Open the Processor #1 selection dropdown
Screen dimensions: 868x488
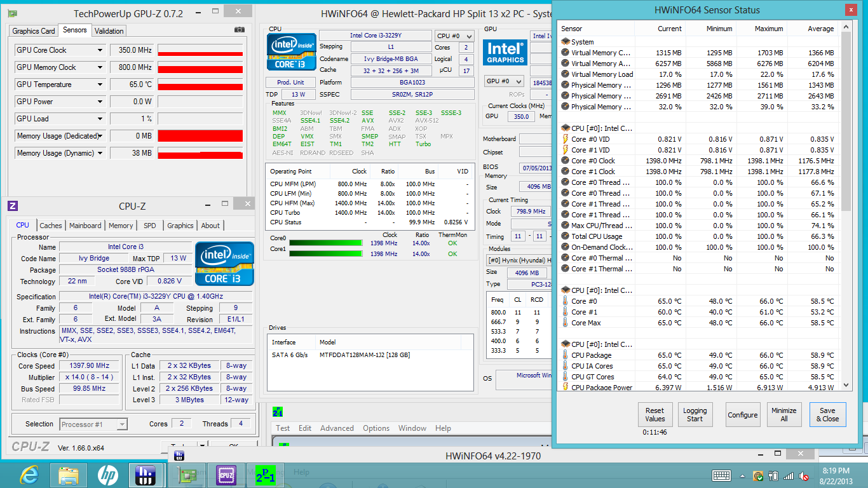pos(94,424)
